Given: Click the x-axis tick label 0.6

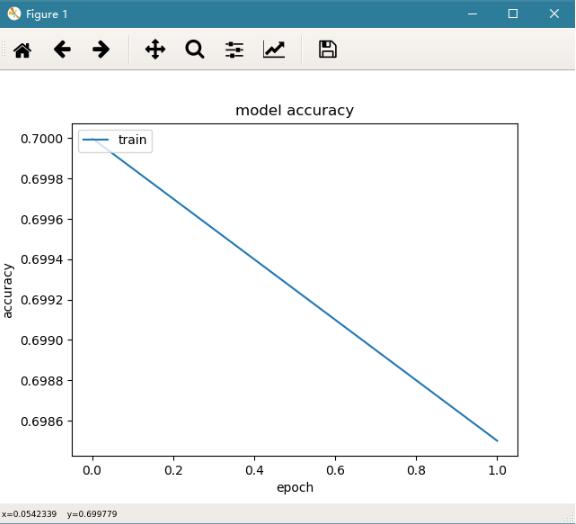Looking at the screenshot, I should tap(335, 470).
